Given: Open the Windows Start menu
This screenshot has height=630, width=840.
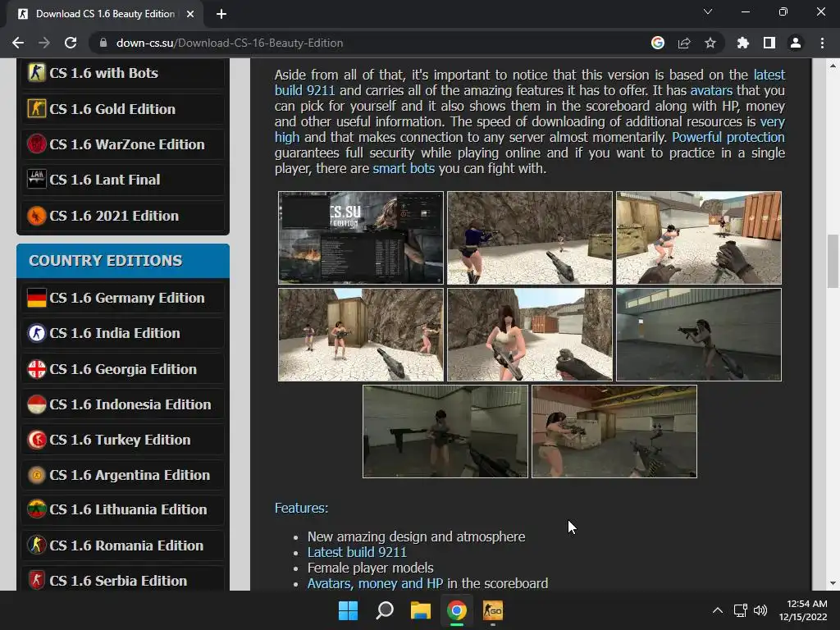Looking at the screenshot, I should 348,610.
